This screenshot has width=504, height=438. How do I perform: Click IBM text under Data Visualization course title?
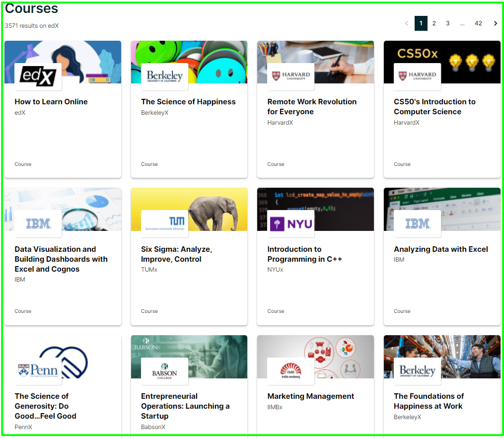click(x=20, y=280)
